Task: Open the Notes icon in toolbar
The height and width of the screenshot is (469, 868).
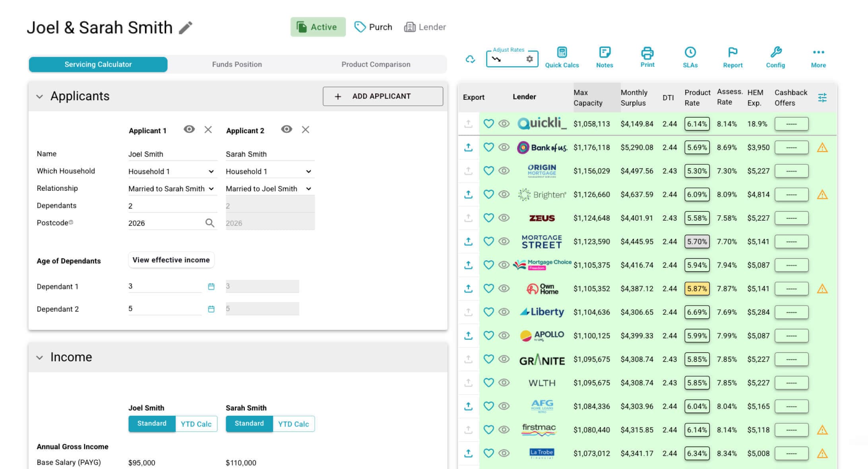Action: click(x=604, y=52)
